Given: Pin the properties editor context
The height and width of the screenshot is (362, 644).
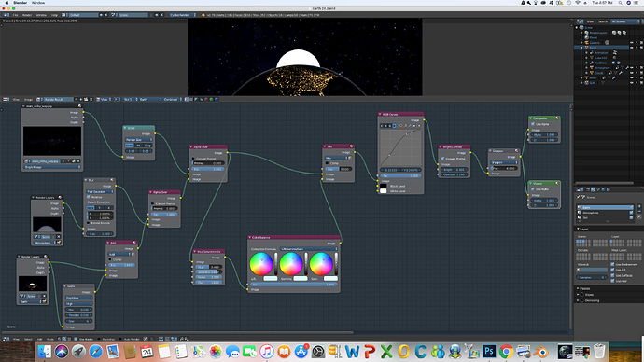Looking at the screenshot, I should coord(579,197).
